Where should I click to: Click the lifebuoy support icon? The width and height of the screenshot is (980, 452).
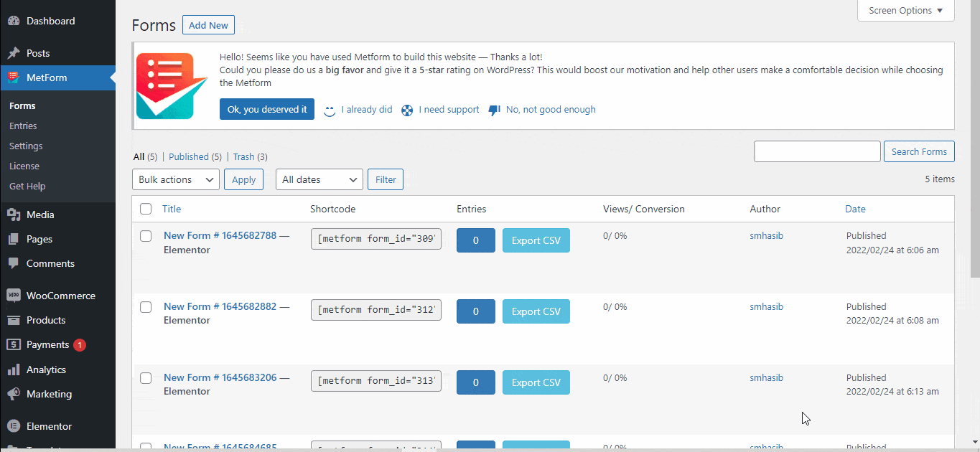(x=407, y=110)
